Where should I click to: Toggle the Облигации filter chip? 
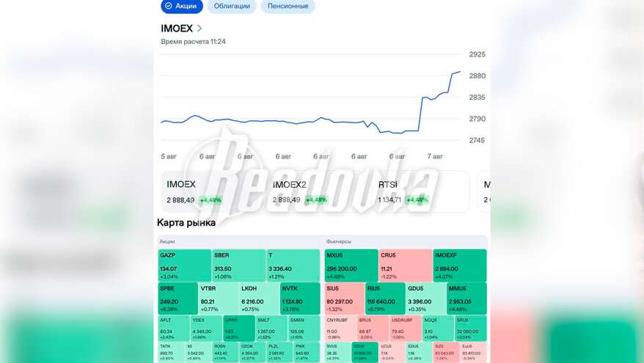click(x=232, y=6)
